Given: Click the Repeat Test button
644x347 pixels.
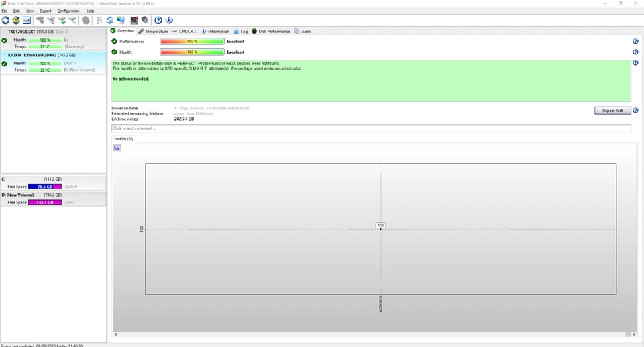Looking at the screenshot, I should (x=612, y=111).
